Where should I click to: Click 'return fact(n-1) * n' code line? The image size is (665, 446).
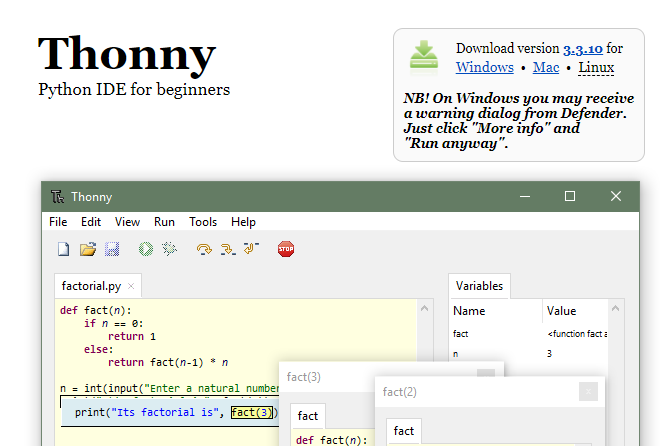pyautogui.click(x=168, y=362)
